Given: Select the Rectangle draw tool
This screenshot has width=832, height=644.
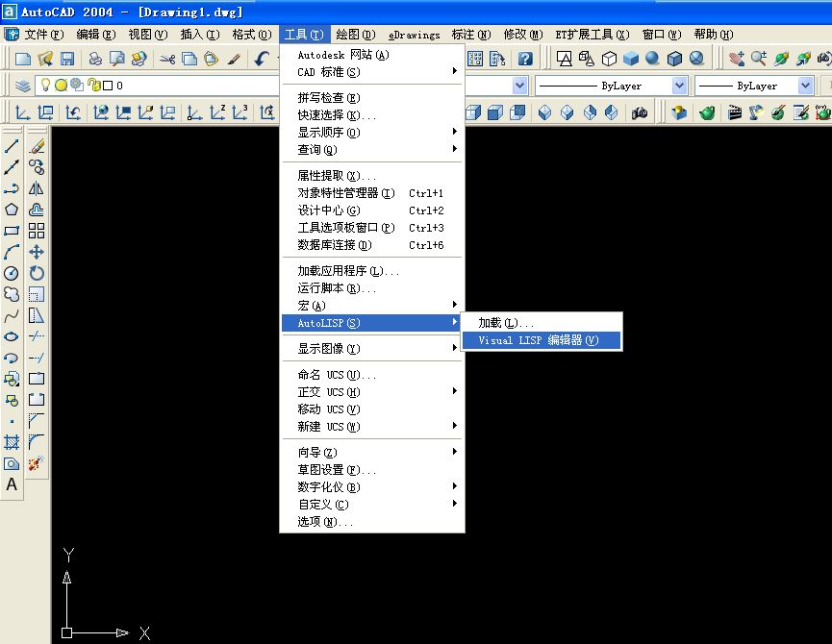Looking at the screenshot, I should click(12, 231).
